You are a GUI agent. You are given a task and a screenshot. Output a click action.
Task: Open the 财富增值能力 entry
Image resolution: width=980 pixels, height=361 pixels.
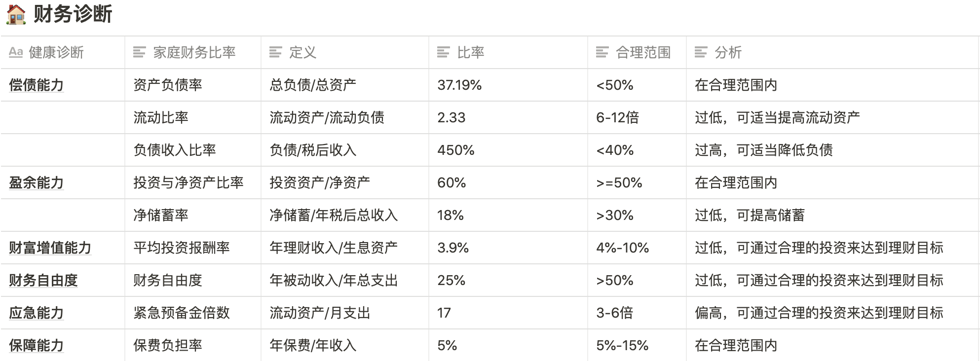(50, 248)
